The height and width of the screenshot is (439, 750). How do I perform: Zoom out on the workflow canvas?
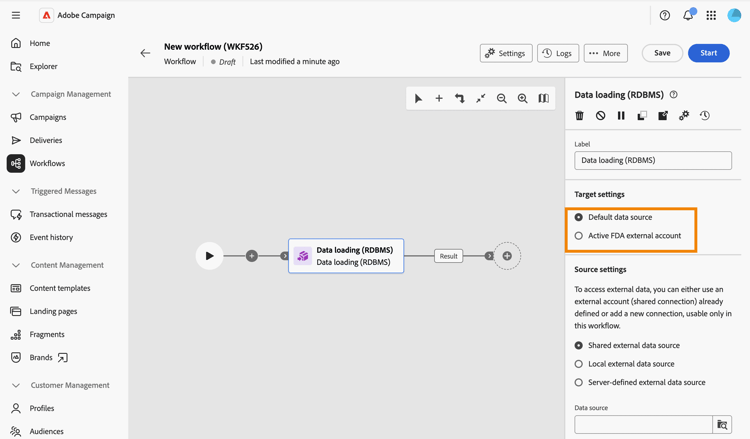(x=501, y=99)
